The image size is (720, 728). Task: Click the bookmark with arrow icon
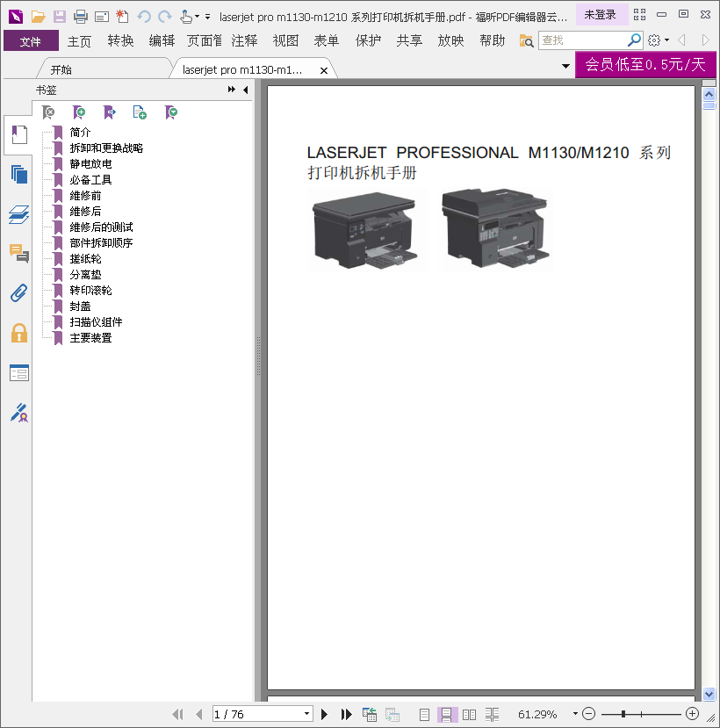(110, 112)
